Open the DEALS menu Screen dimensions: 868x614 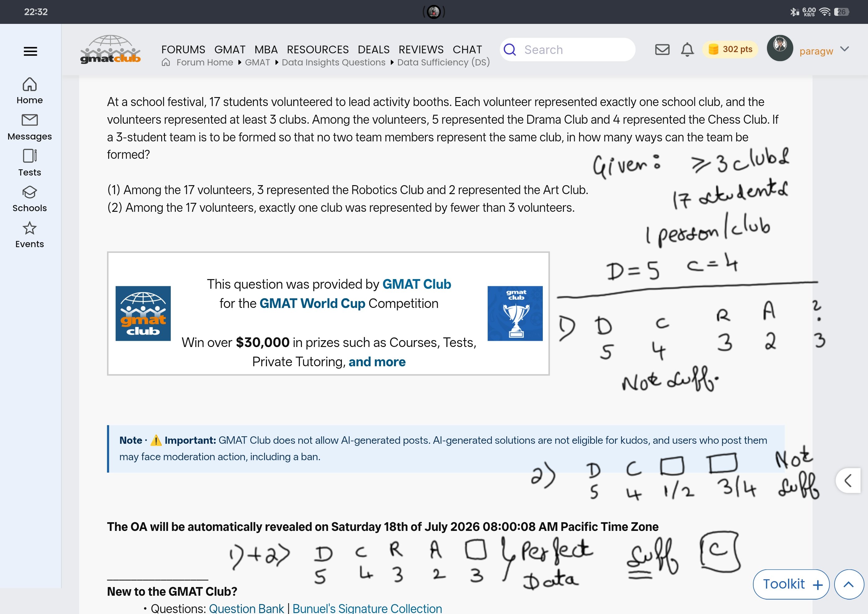point(374,50)
